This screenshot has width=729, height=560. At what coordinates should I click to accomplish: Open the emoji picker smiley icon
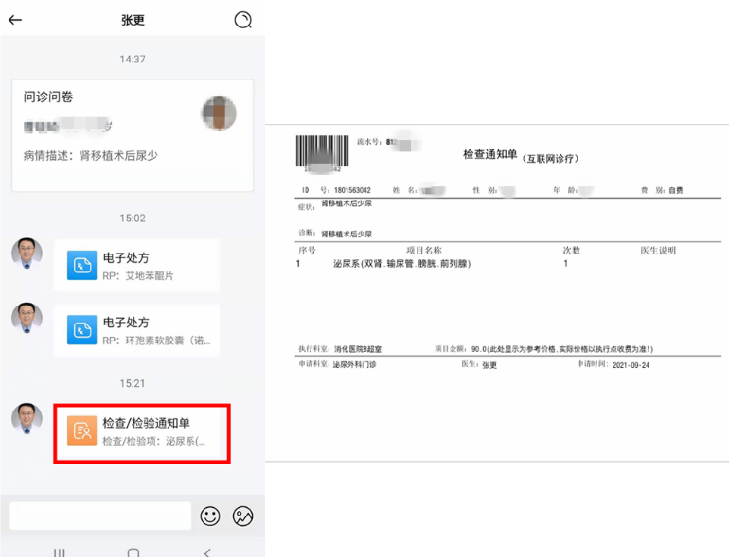(210, 516)
